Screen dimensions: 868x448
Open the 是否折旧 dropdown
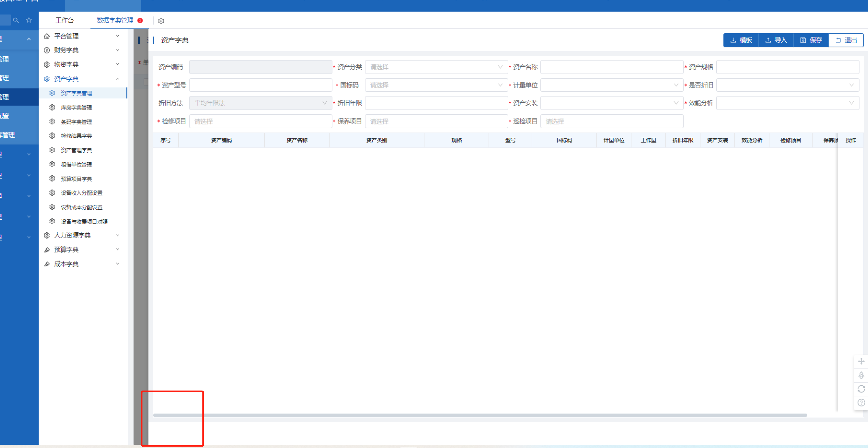pyautogui.click(x=788, y=85)
